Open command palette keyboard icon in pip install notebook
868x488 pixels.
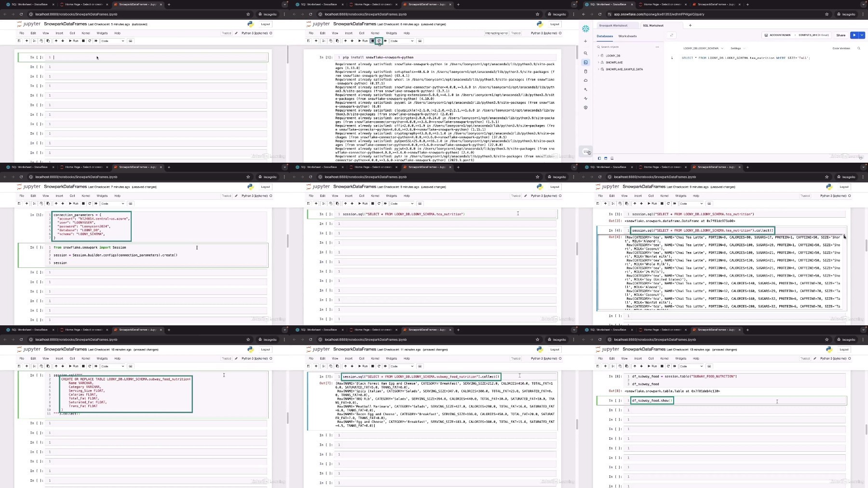[420, 41]
